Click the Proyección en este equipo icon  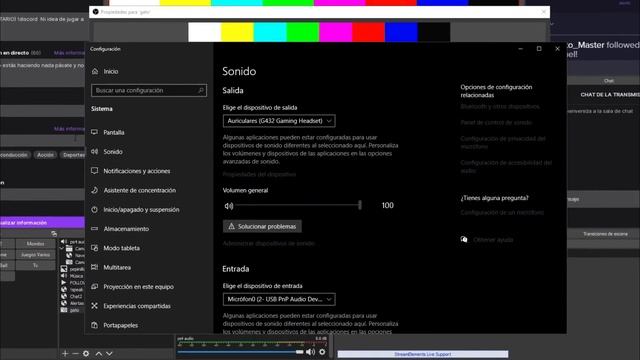[x=95, y=287]
